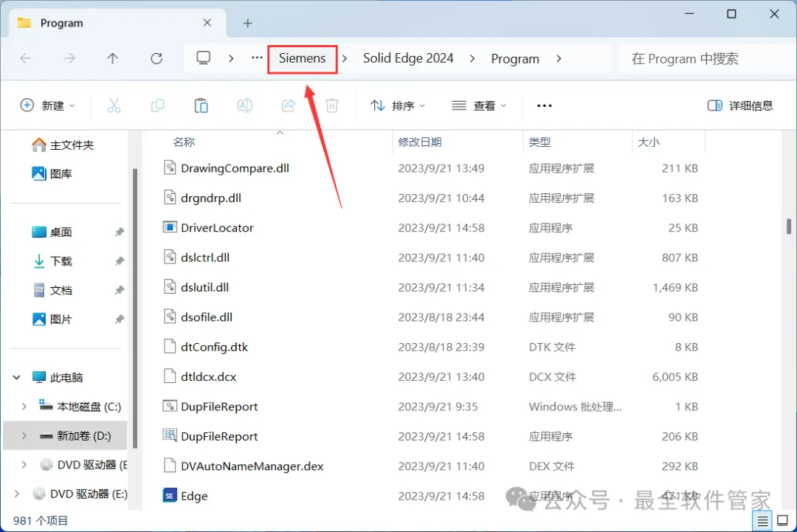Click the Rename icon in toolbar
Viewport: 797px width, 532px height.
[x=244, y=106]
